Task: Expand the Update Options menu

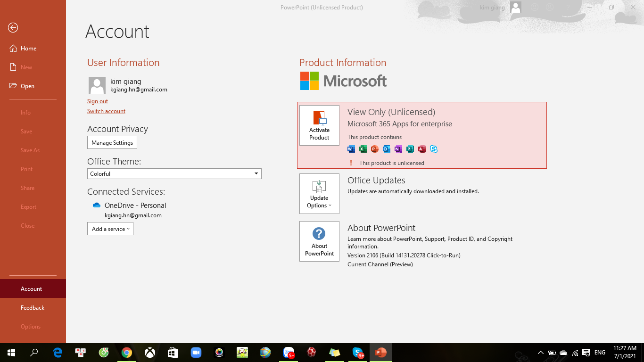Action: 319,194
